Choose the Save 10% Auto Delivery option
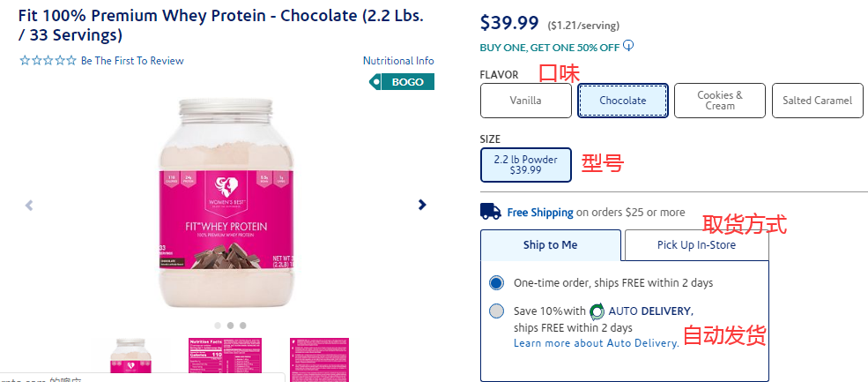868x382 pixels. (x=497, y=311)
